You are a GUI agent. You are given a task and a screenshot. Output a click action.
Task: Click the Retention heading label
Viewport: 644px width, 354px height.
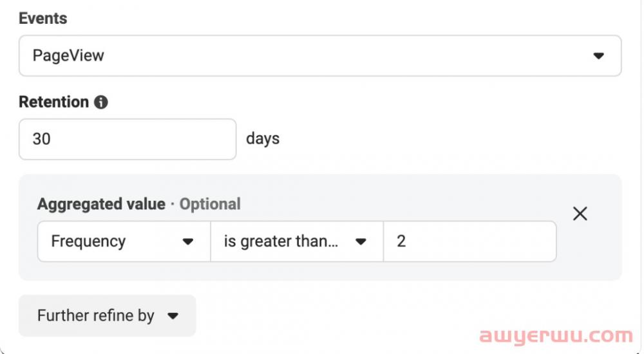[x=53, y=102]
